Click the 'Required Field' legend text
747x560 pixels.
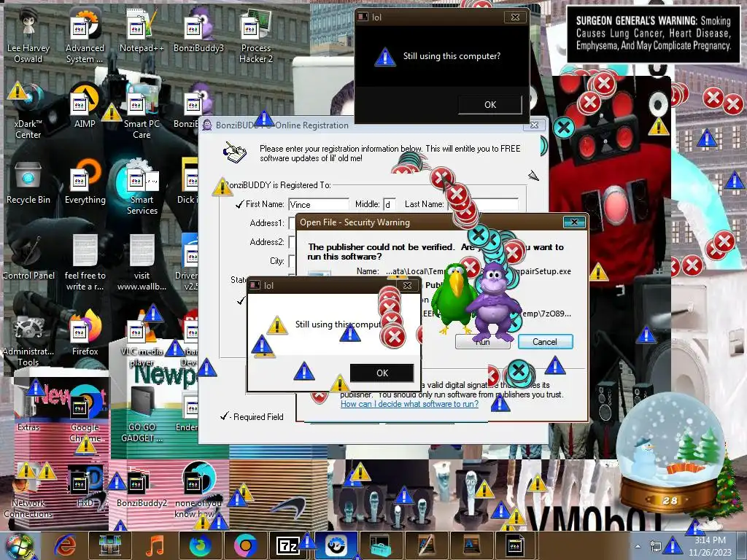[258, 417]
